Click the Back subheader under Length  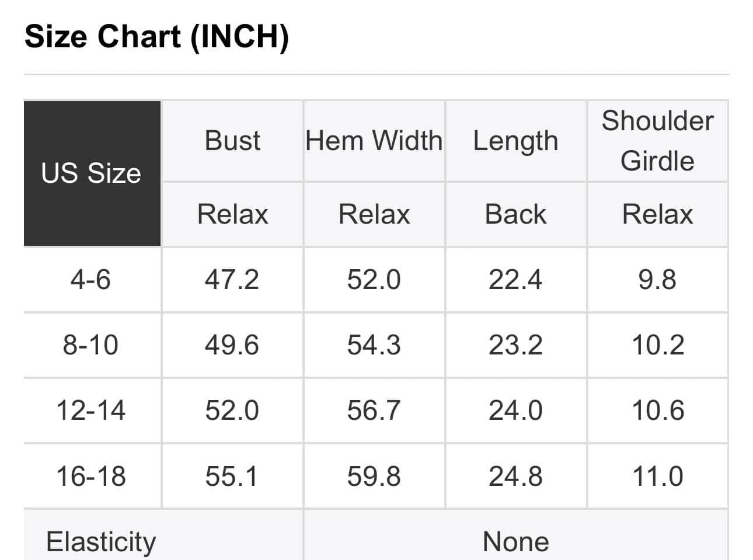tap(515, 214)
